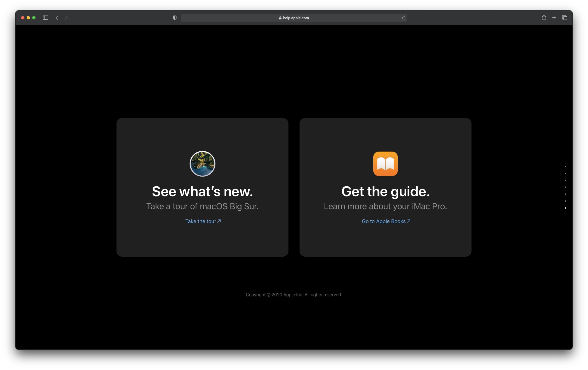Image resolution: width=588 pixels, height=370 pixels.
Task: Toggle the Safari sidebar button
Action: [x=45, y=18]
